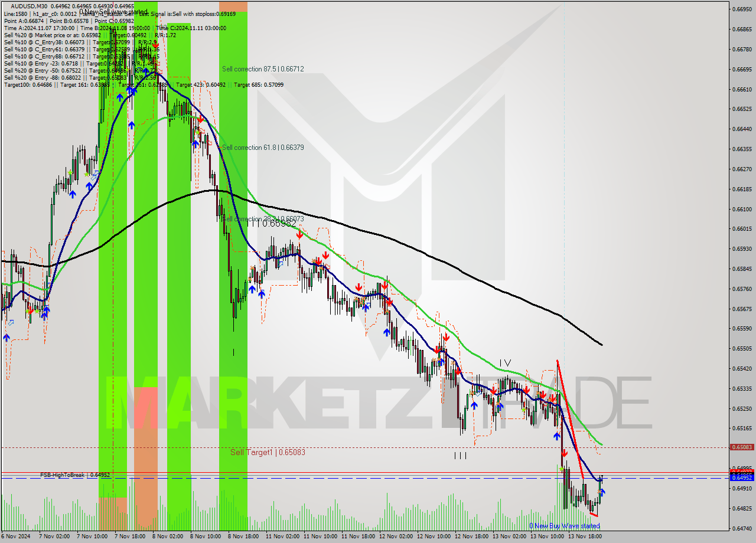Click 0.66525 on the price axis

pyautogui.click(x=742, y=109)
